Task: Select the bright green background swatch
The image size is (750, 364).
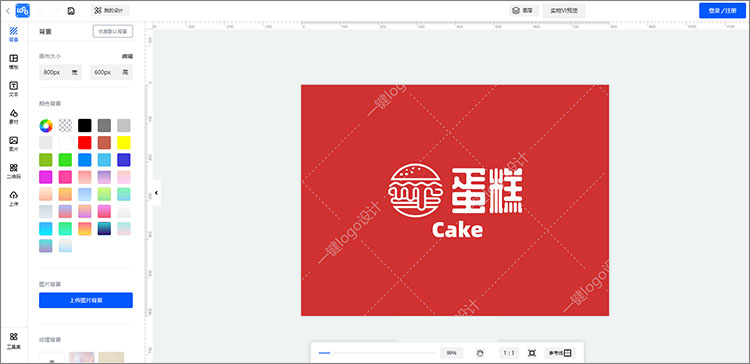Action: click(66, 160)
